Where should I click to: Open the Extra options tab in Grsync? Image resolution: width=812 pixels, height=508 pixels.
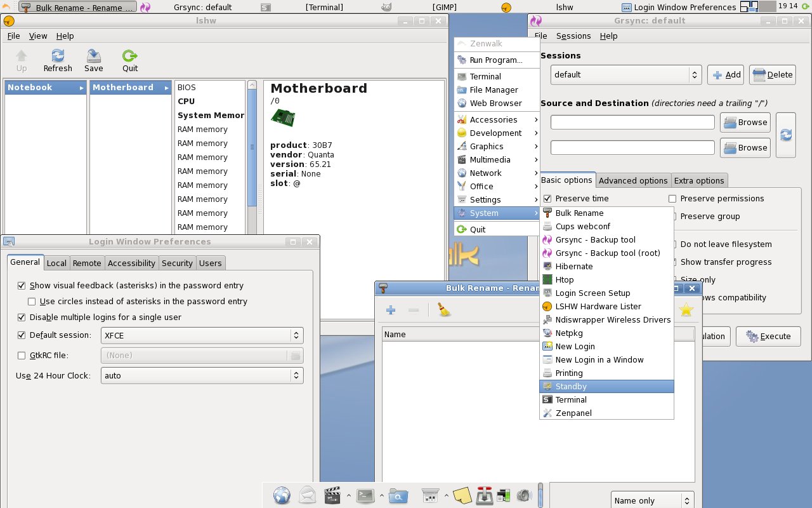(x=699, y=180)
